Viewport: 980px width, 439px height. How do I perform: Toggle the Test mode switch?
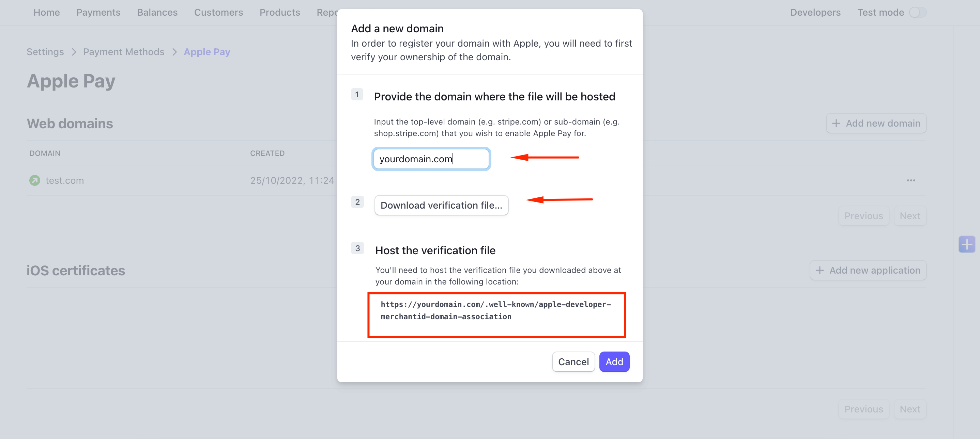[x=918, y=12]
